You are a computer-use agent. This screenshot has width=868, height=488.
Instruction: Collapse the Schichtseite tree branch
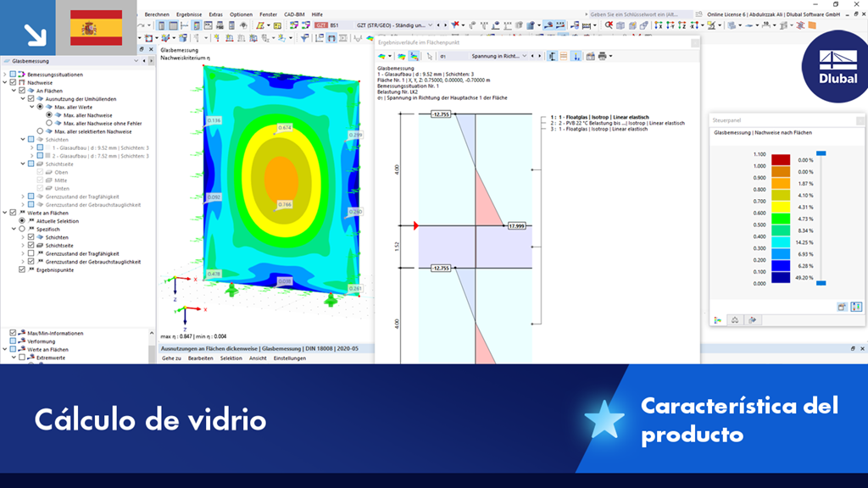point(22,164)
